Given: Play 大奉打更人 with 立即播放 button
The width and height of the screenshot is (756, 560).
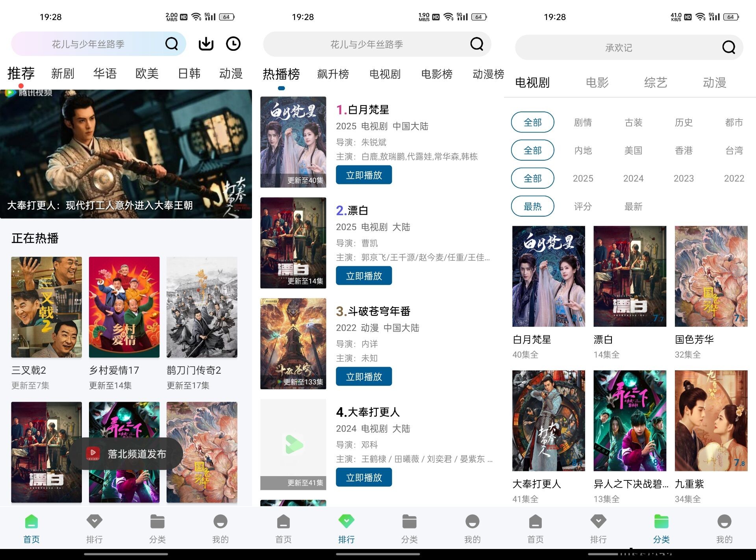Looking at the screenshot, I should (364, 477).
